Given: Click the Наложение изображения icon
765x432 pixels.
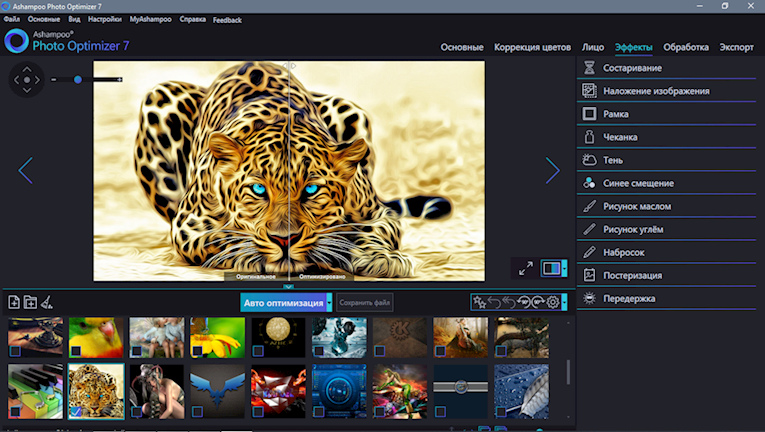Looking at the screenshot, I should point(589,91).
